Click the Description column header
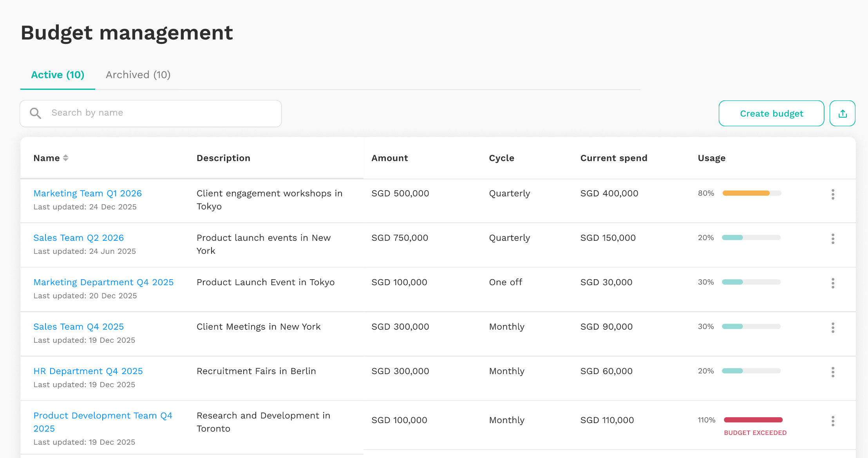 pyautogui.click(x=223, y=158)
